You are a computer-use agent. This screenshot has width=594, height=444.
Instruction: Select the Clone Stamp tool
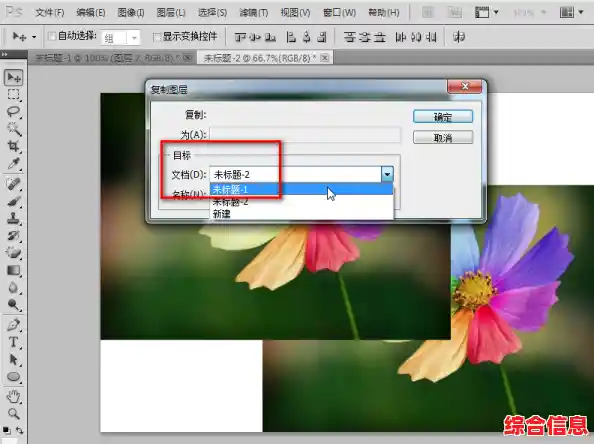(x=14, y=218)
